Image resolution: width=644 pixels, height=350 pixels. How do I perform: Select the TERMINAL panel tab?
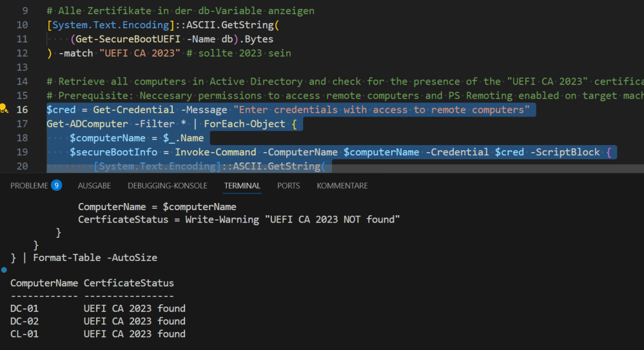click(242, 186)
